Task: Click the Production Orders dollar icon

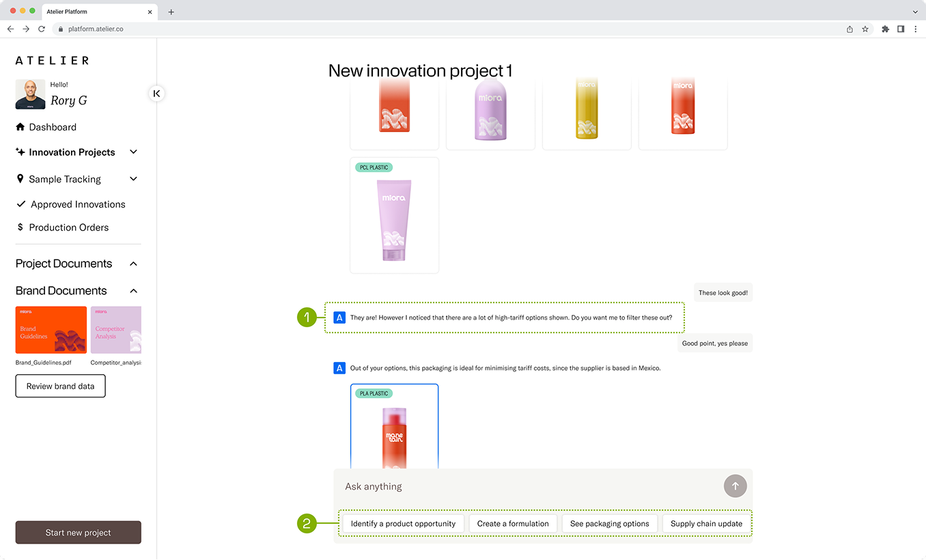Action: (20, 227)
